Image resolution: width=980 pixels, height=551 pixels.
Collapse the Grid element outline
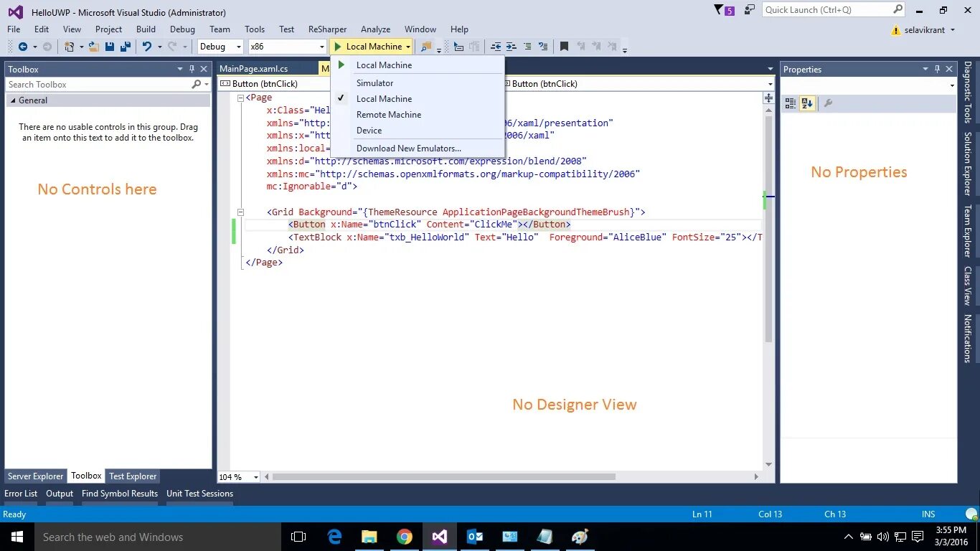point(240,212)
